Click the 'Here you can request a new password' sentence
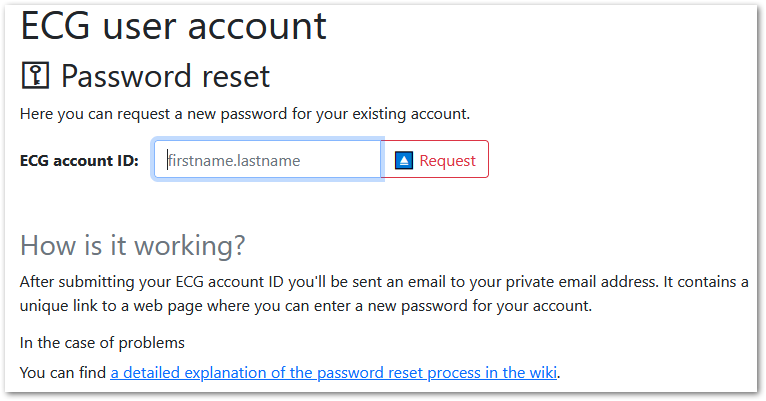 pyautogui.click(x=245, y=114)
